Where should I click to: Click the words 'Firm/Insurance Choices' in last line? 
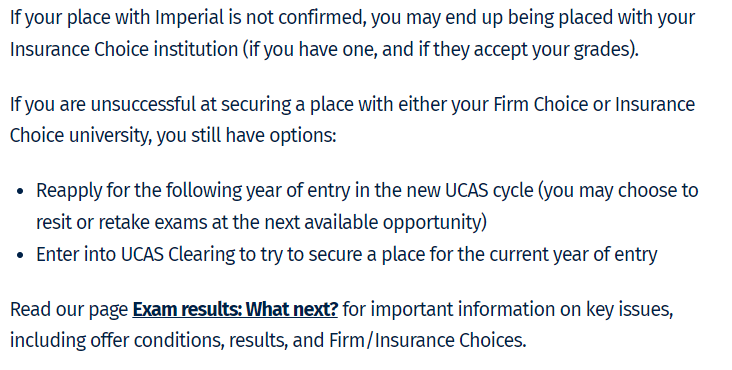[x=428, y=340]
